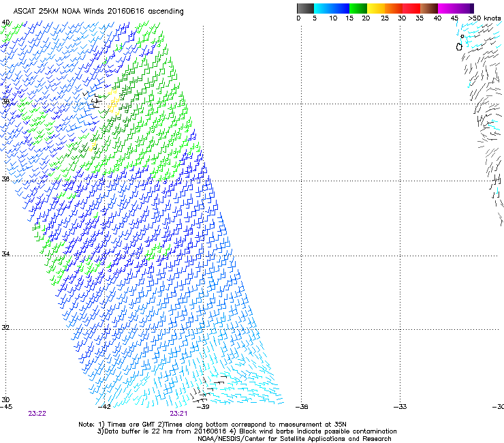Screen dimensions: 504x443
Task: Click the note line 'Times are GMT'
Action: pos(131,425)
